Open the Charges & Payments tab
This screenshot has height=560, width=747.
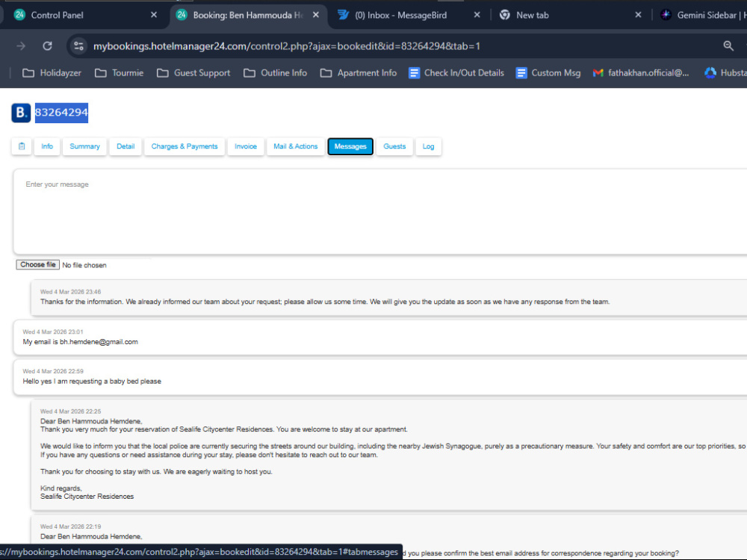(185, 146)
